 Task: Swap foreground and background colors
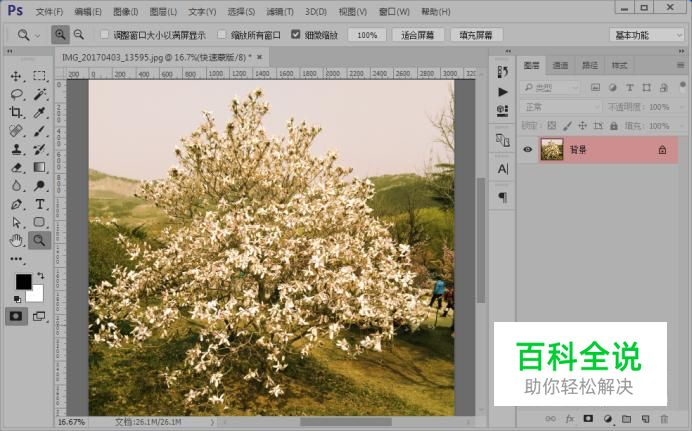(41, 276)
